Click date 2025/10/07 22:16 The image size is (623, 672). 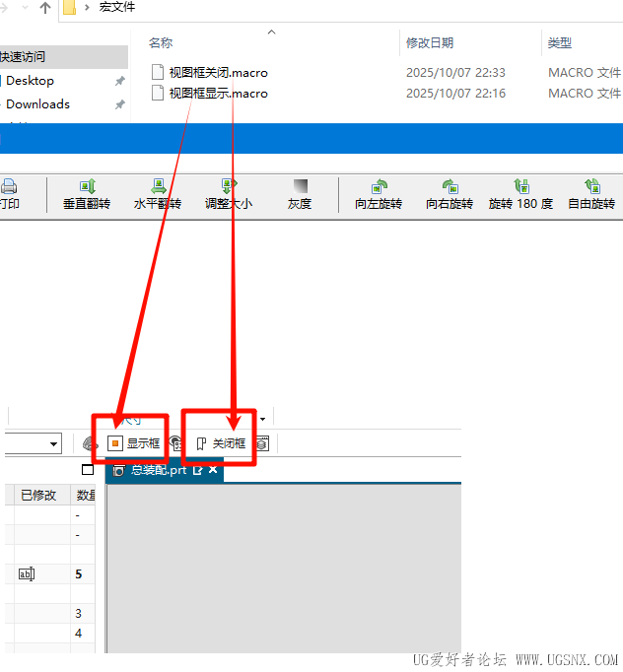455,93
